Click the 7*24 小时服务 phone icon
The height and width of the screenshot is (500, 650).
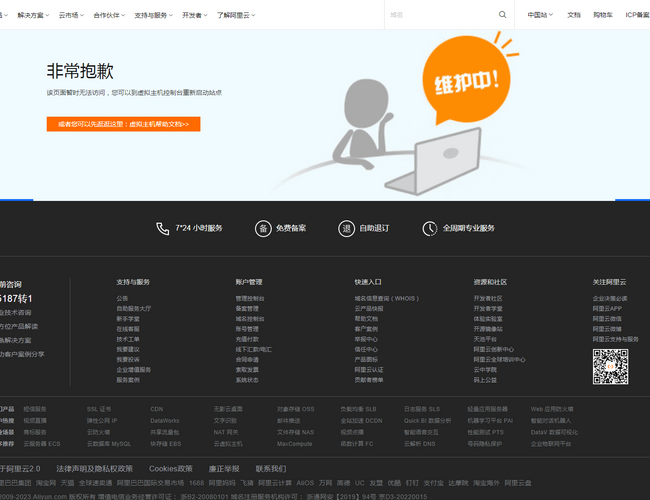pyautogui.click(x=163, y=228)
